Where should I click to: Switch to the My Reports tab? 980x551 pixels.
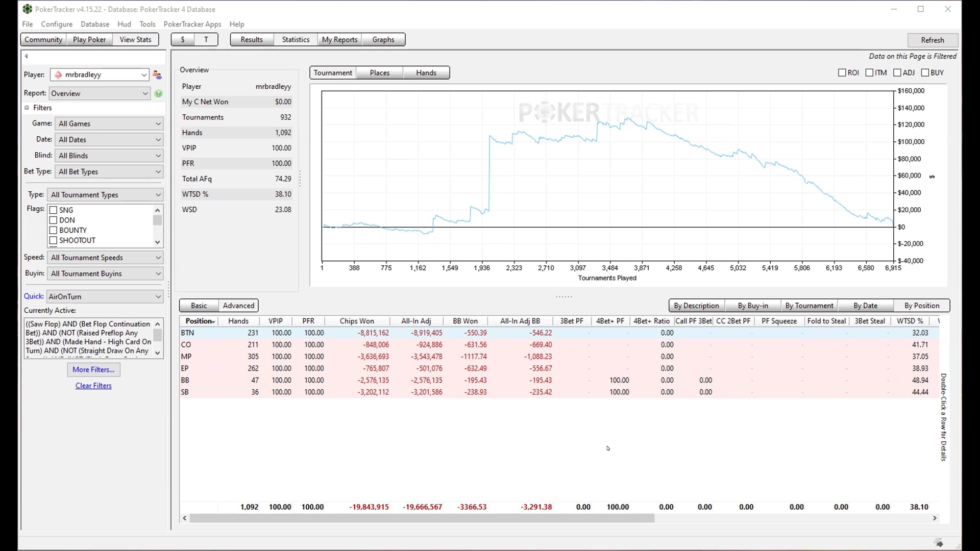click(x=339, y=40)
